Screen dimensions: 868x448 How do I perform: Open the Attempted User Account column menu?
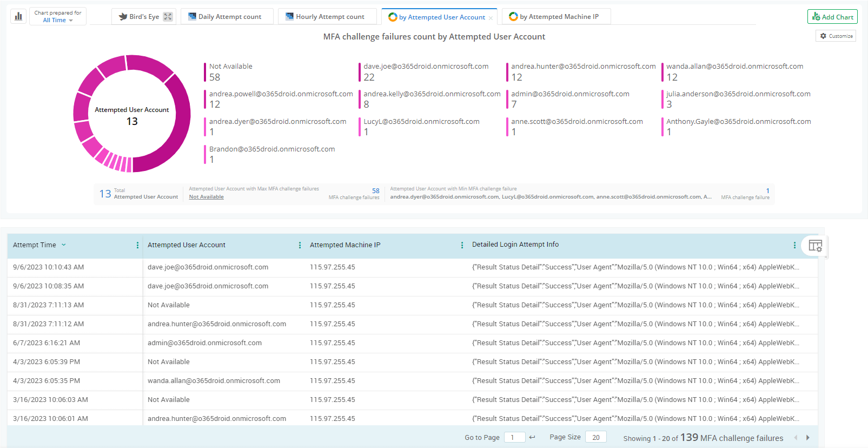coord(300,245)
